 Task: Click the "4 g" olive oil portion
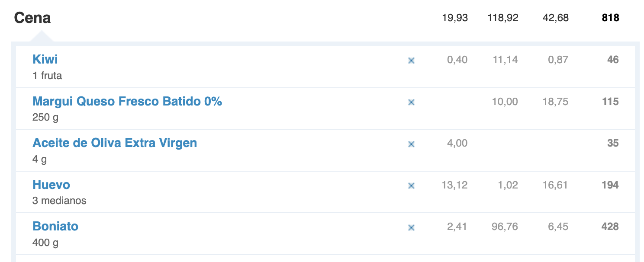coord(39,159)
